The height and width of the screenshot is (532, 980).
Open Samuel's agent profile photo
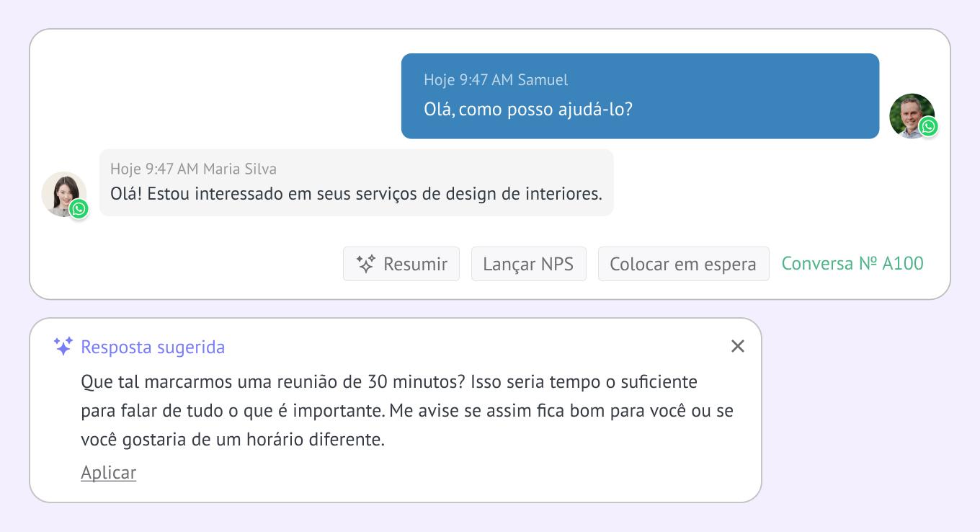910,114
